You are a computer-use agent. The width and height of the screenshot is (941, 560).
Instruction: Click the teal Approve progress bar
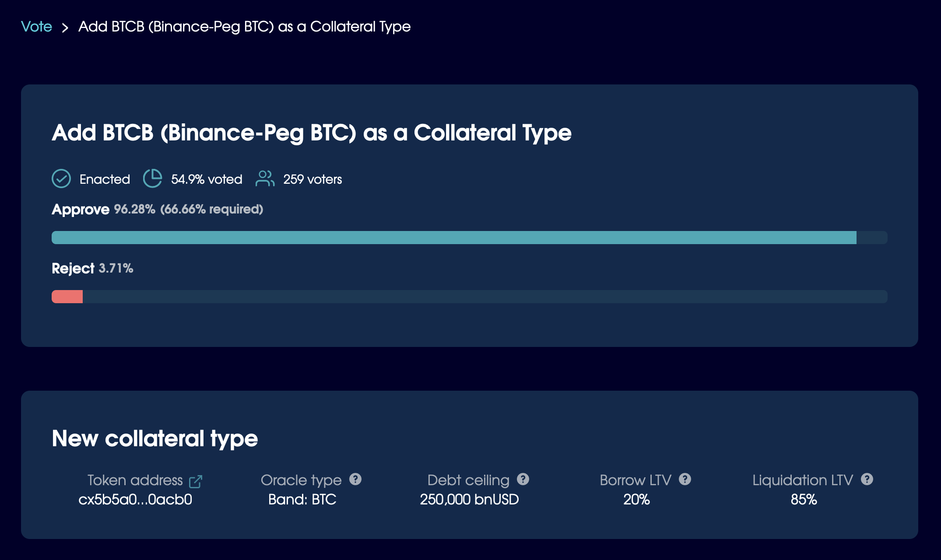click(x=454, y=238)
